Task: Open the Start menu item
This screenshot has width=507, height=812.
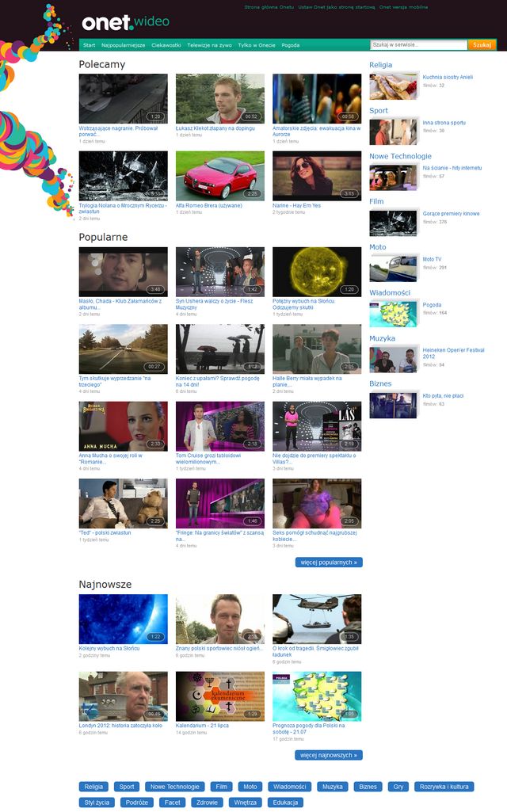Action: point(89,45)
